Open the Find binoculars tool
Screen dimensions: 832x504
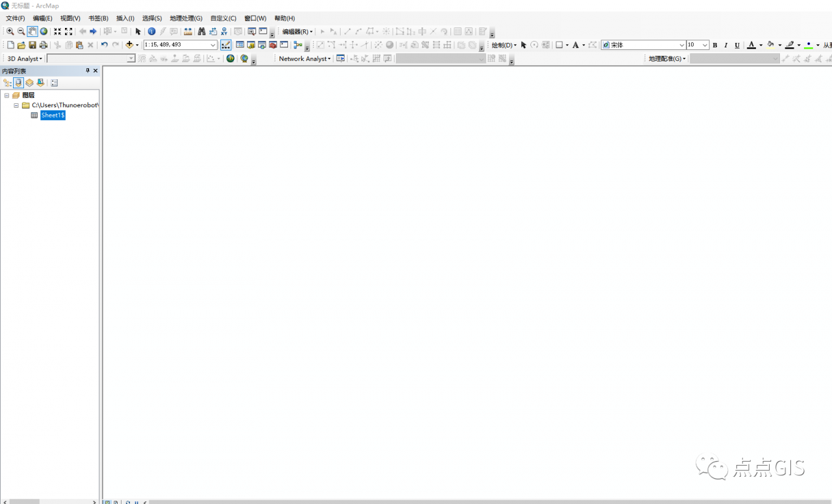201,31
